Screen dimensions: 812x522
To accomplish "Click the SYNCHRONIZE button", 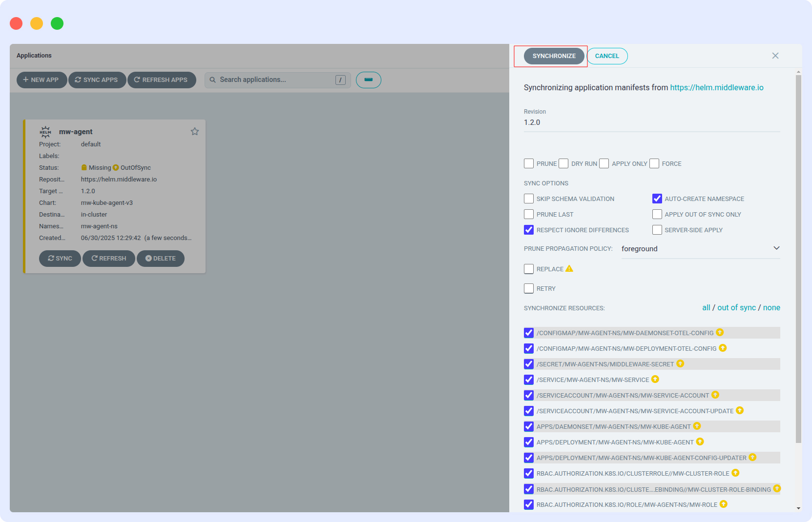I will (x=554, y=56).
